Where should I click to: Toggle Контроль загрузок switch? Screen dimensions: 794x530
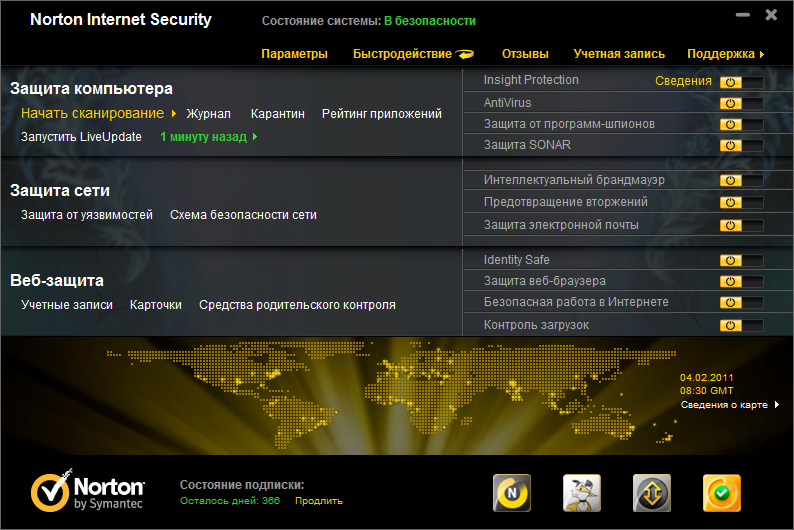click(x=741, y=325)
